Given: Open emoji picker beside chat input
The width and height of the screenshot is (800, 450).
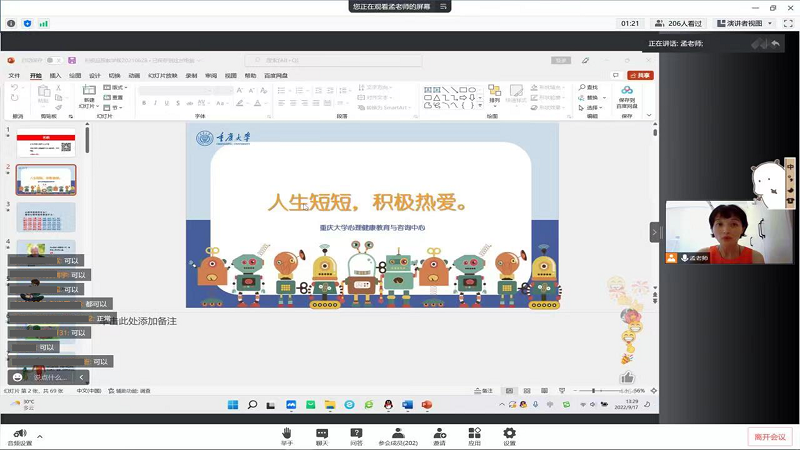Looking at the screenshot, I should pyautogui.click(x=17, y=377).
